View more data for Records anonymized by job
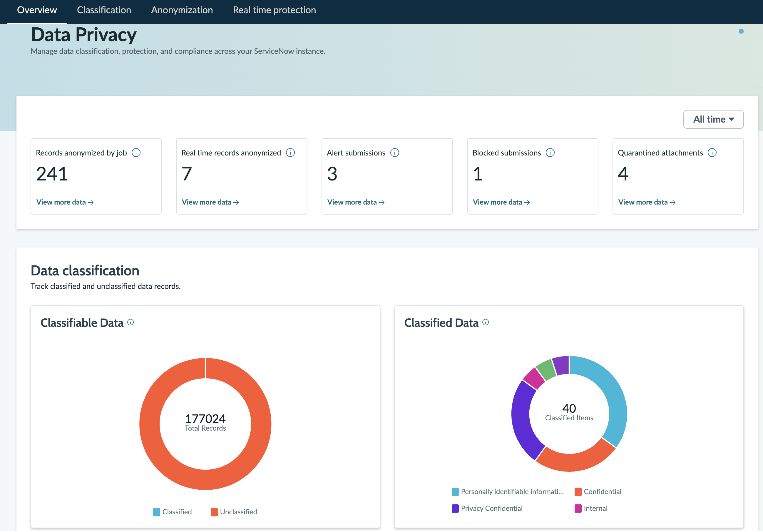Viewport: 763px width, 532px height. pos(65,203)
